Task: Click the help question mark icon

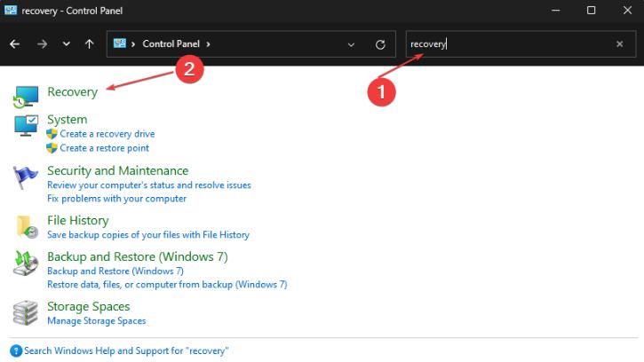Action: point(16,351)
